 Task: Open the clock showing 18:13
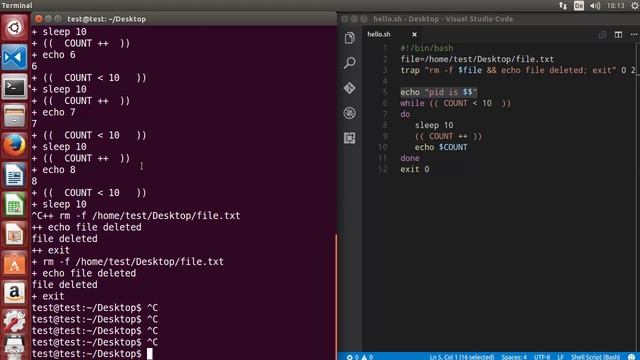616,5
